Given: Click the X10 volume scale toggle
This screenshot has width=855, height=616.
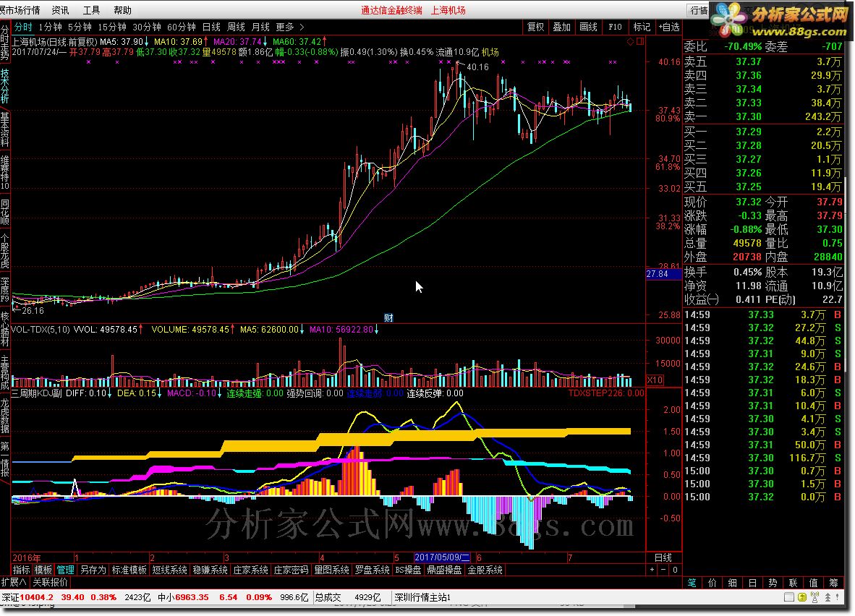Looking at the screenshot, I should (655, 380).
